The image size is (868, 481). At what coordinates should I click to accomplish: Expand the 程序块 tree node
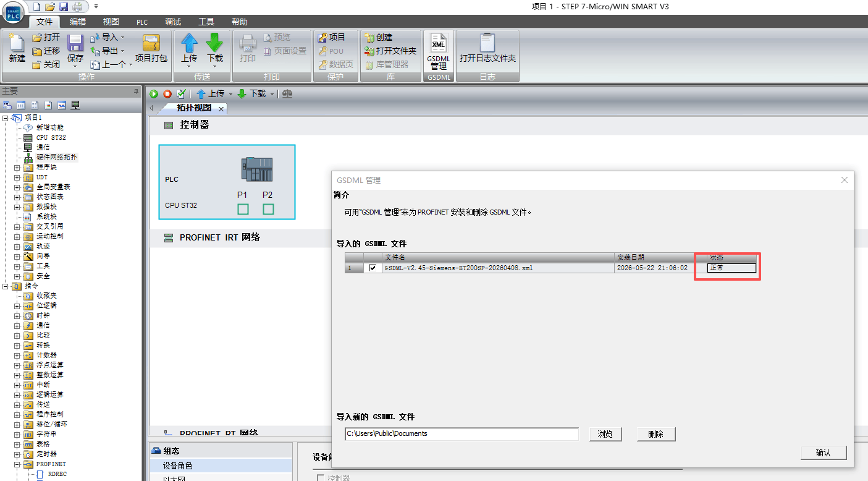[17, 167]
